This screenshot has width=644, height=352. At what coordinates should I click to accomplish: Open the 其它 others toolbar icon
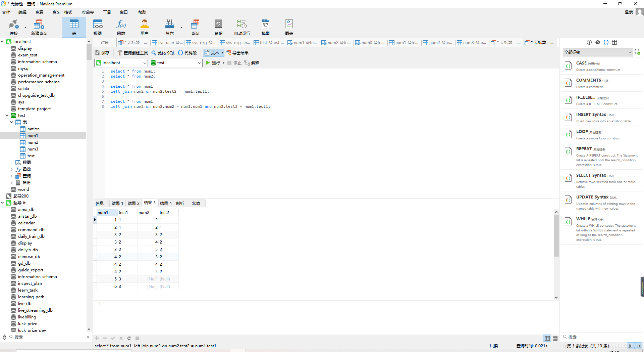tap(170, 27)
